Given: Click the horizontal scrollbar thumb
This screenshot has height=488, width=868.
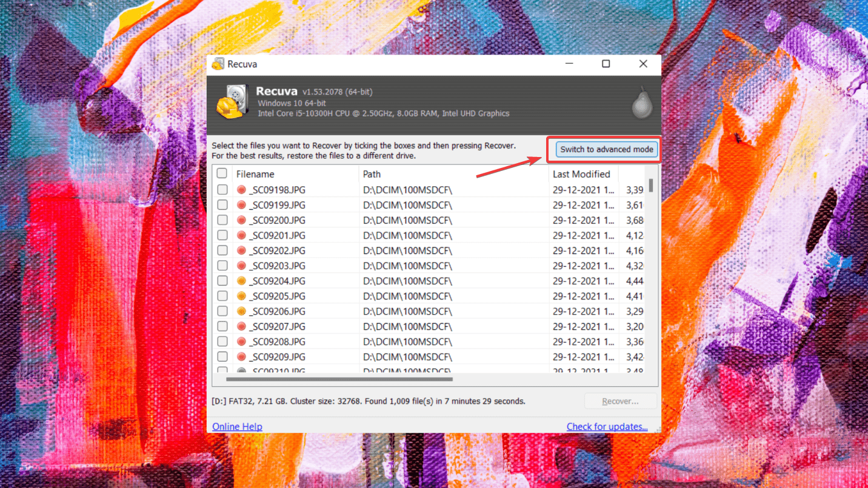Looking at the screenshot, I should click(339, 379).
